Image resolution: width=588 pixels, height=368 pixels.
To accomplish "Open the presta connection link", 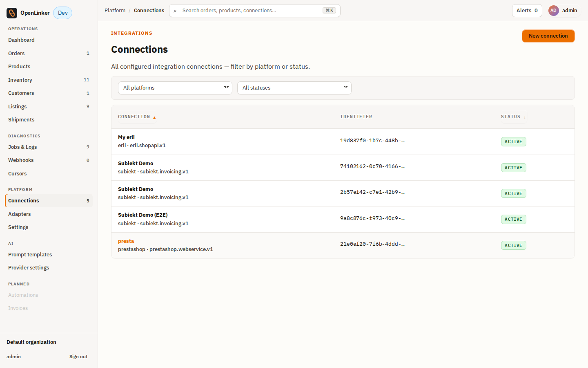I will (x=126, y=241).
